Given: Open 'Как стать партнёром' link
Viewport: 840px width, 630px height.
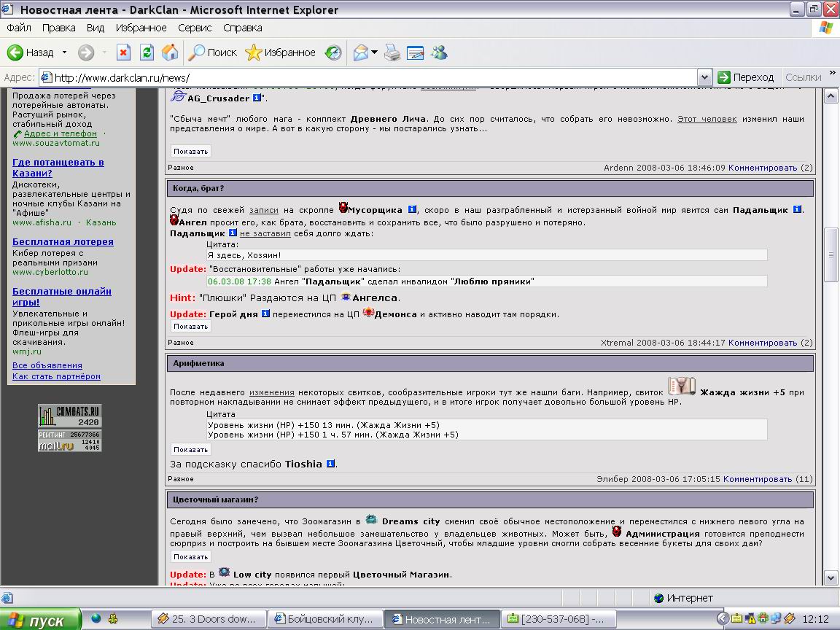Looking at the screenshot, I should 56,376.
